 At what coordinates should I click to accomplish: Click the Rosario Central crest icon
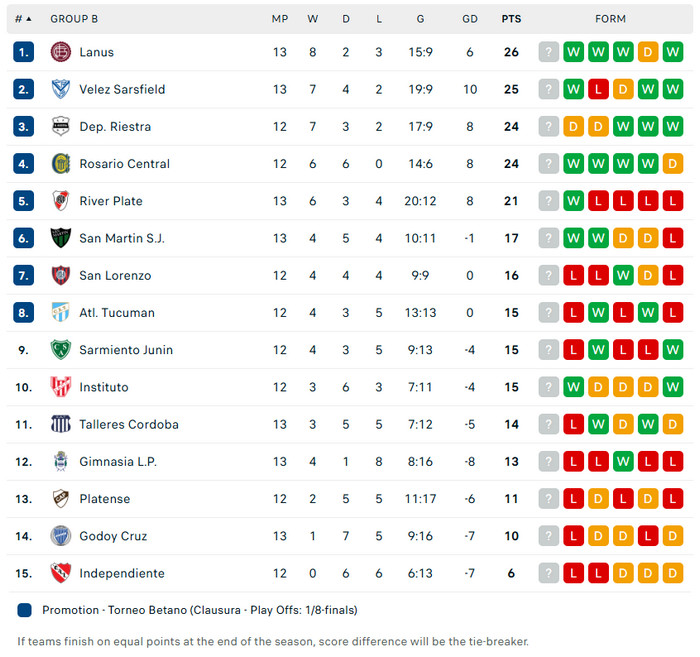(61, 164)
